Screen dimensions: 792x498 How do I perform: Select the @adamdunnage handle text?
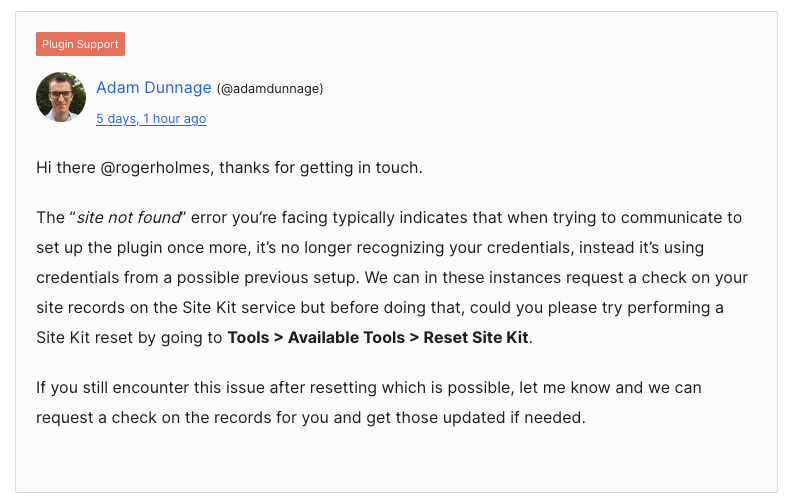point(270,89)
